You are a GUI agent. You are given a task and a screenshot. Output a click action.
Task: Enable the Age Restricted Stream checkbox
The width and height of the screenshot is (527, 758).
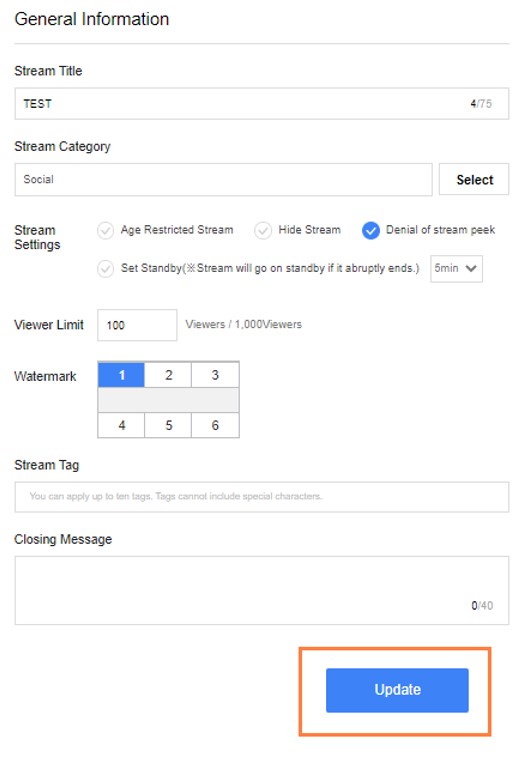(105, 231)
